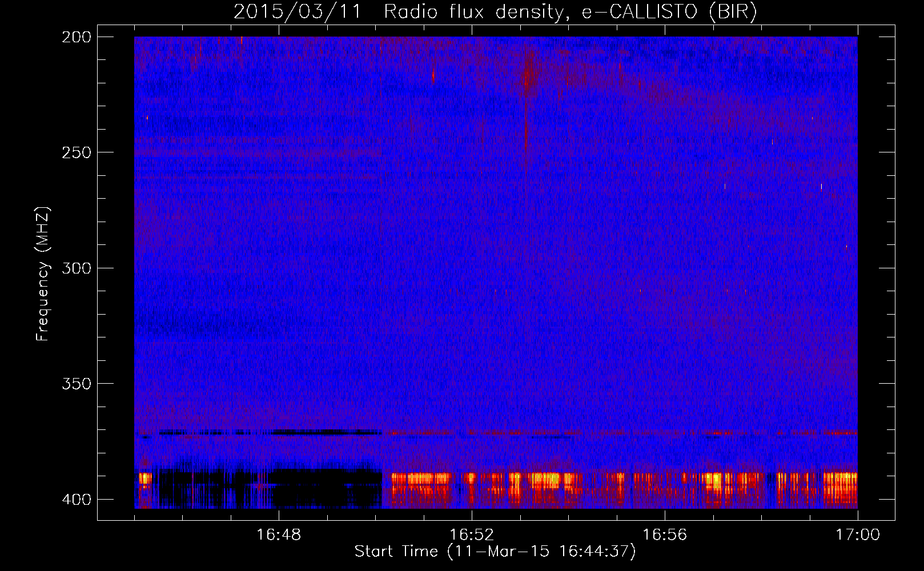The image size is (924, 571).
Task: Click the 300 frequency tick label
Action: click(x=77, y=268)
